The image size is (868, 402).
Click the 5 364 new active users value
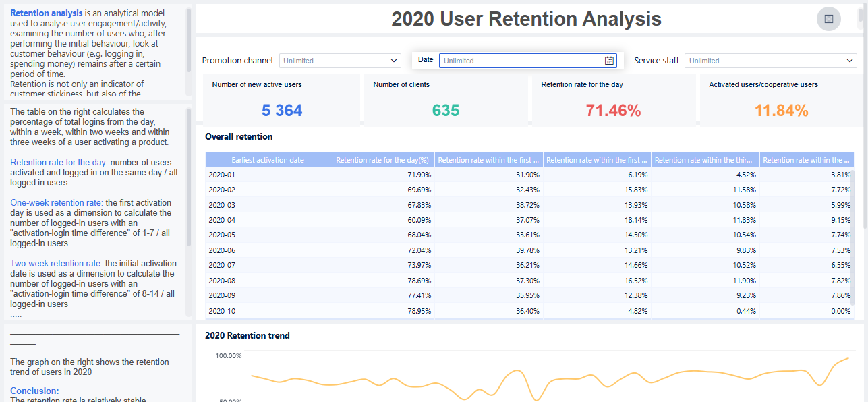pos(282,111)
